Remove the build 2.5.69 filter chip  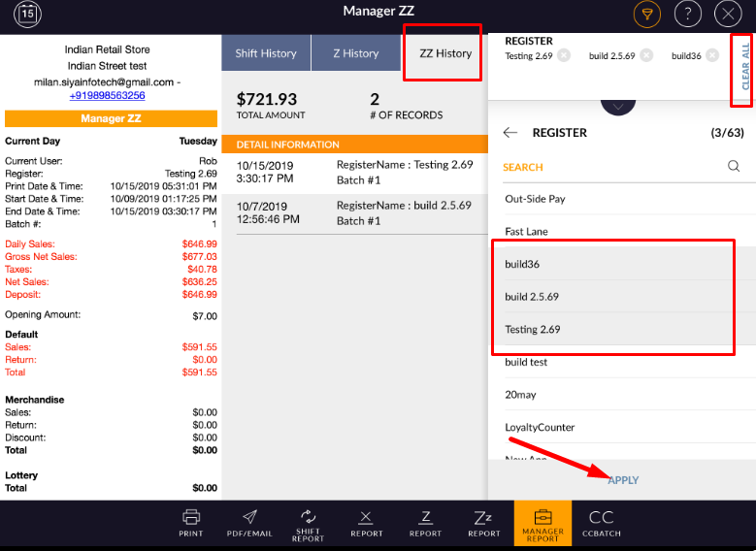[646, 56]
